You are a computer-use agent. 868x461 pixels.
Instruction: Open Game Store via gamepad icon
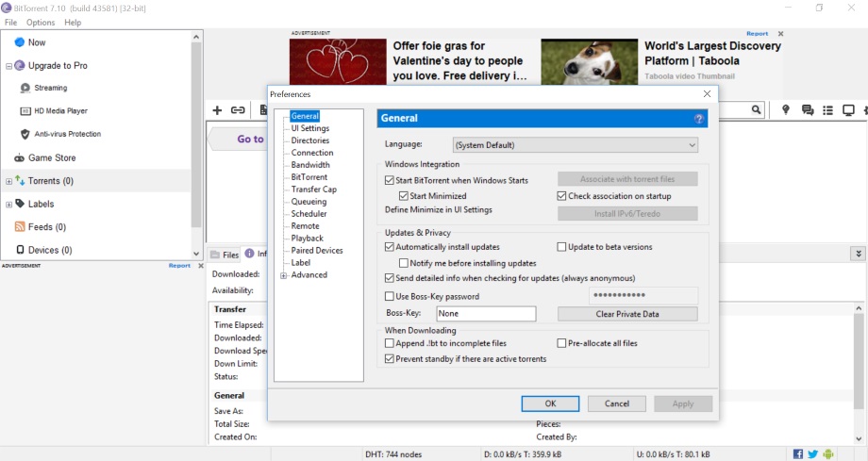point(20,157)
